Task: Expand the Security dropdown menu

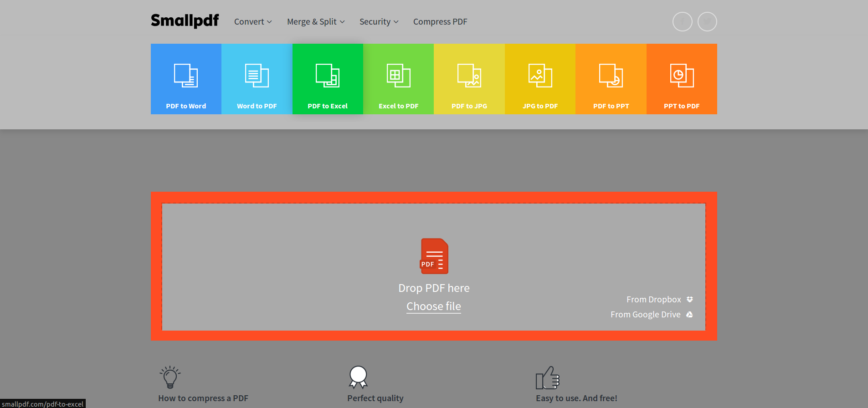Action: [379, 22]
